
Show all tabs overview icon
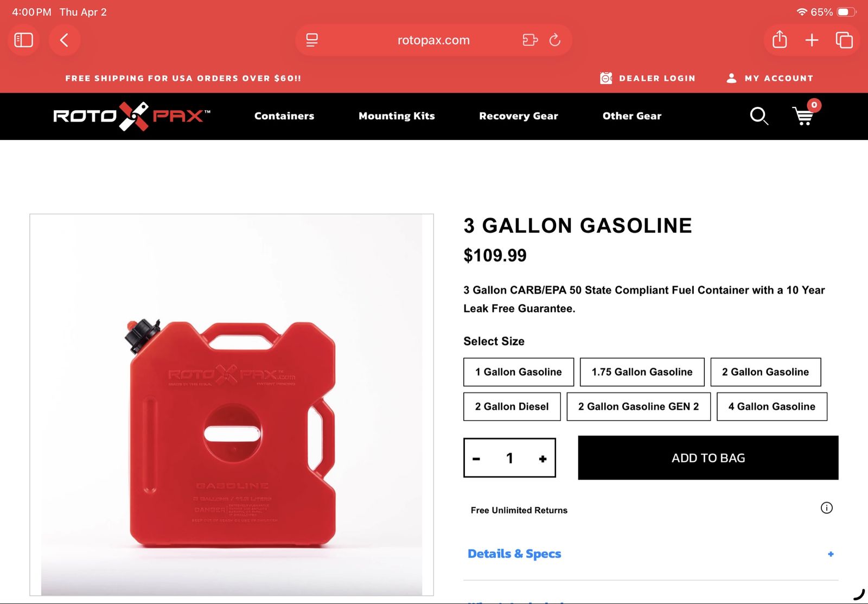[844, 40]
